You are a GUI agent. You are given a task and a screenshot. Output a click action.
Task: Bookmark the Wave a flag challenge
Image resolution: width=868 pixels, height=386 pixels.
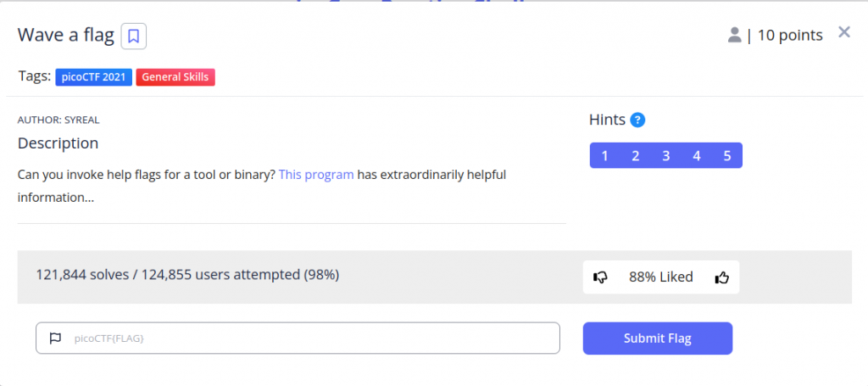click(134, 36)
